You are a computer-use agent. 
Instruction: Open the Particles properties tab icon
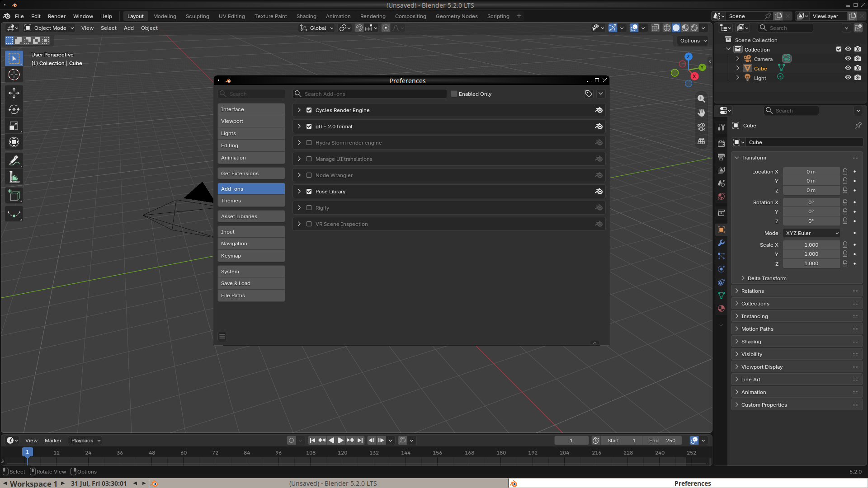tap(721, 256)
